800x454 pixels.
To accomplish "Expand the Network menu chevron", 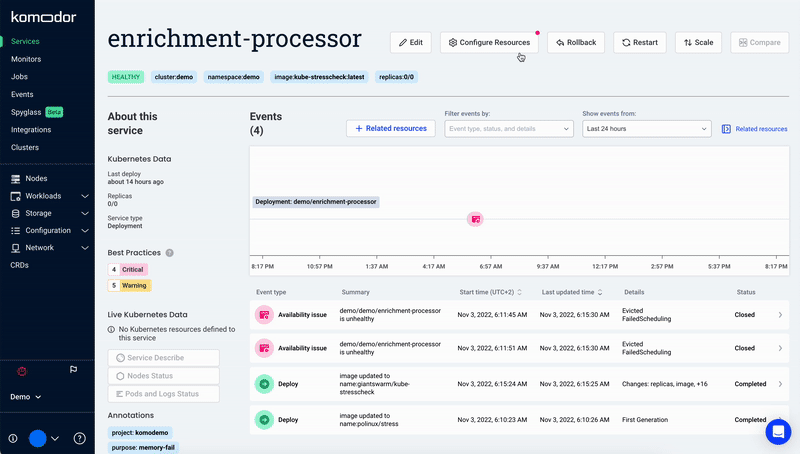I will pyautogui.click(x=85, y=248).
